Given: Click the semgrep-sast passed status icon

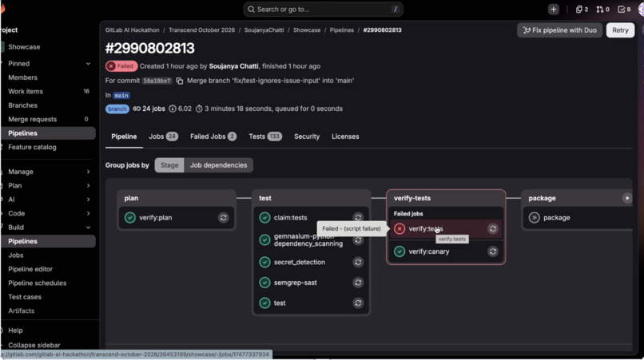Looking at the screenshot, I should (265, 283).
